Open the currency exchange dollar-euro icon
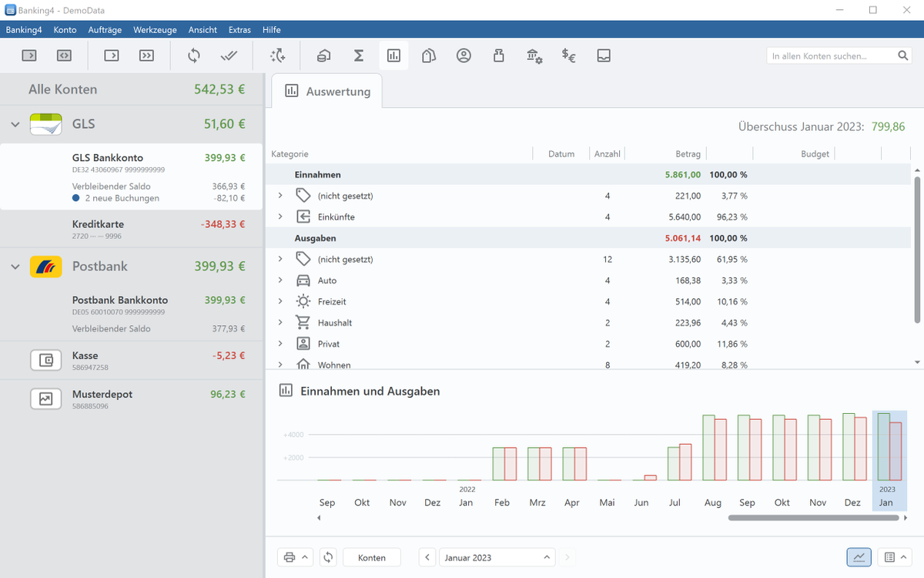The width and height of the screenshot is (924, 578). click(x=569, y=55)
